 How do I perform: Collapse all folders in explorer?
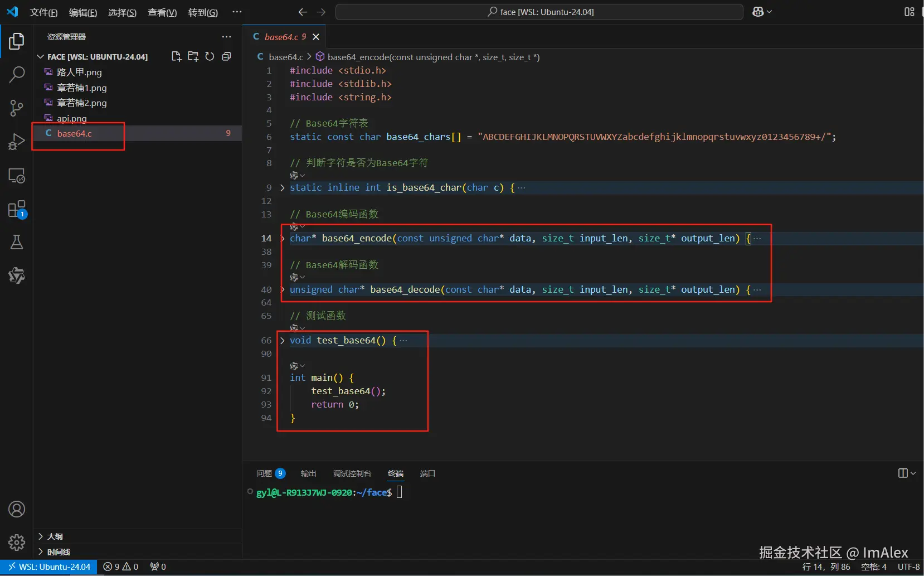[x=226, y=56]
